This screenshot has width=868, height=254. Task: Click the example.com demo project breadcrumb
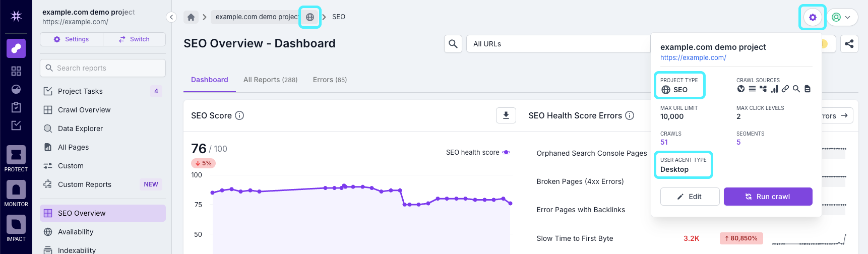[257, 17]
